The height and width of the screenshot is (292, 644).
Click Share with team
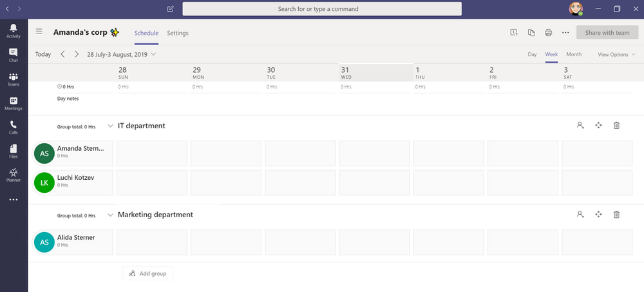[607, 32]
